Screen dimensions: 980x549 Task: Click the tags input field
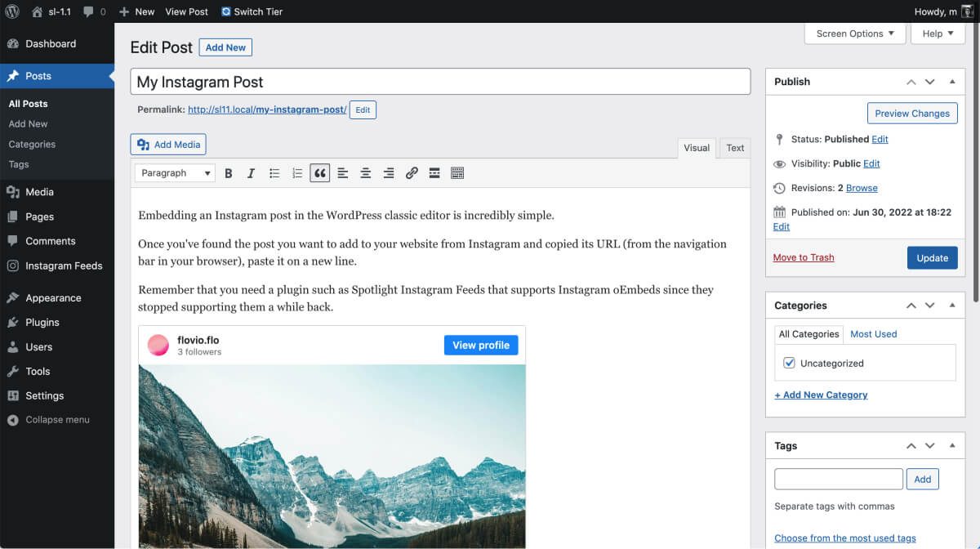coord(839,480)
